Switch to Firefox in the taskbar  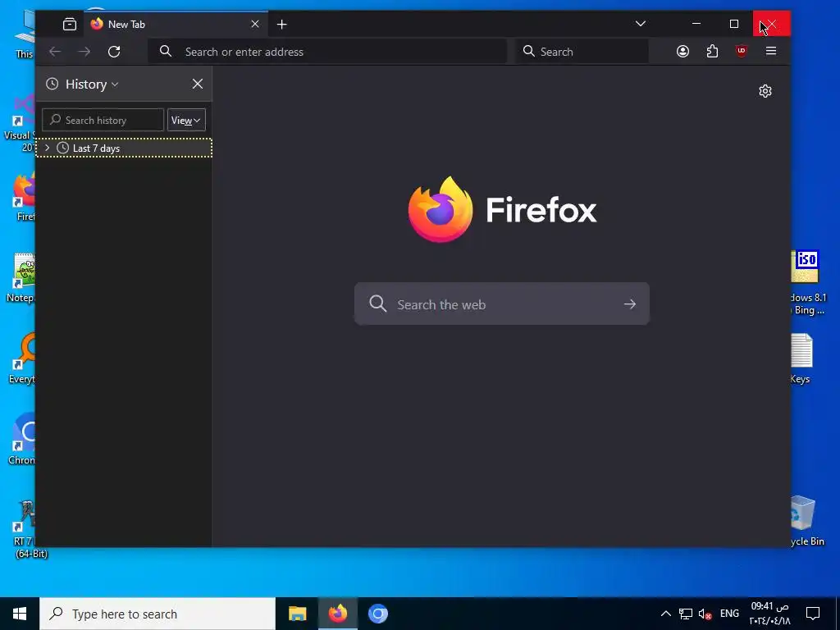337,614
